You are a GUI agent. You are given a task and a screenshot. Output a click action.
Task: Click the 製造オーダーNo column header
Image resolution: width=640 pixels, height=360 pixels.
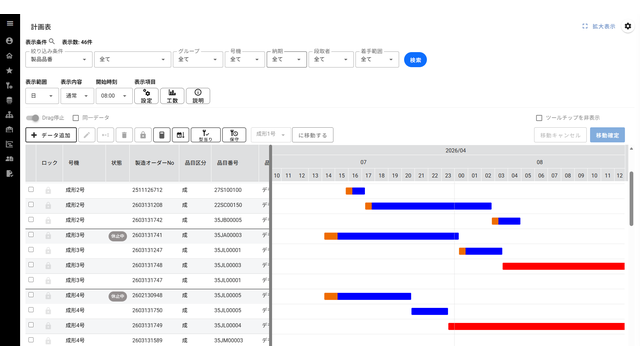(155, 163)
